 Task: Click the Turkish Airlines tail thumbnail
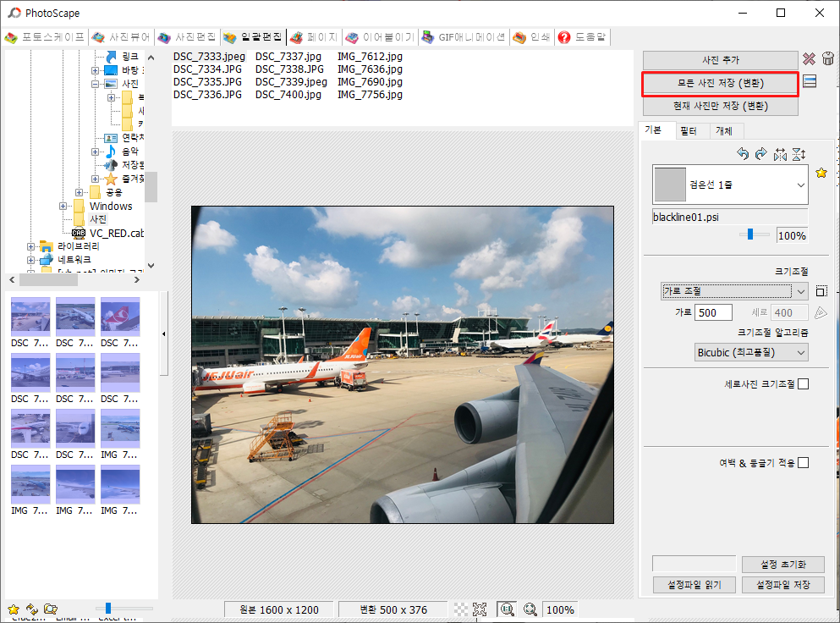tap(120, 317)
